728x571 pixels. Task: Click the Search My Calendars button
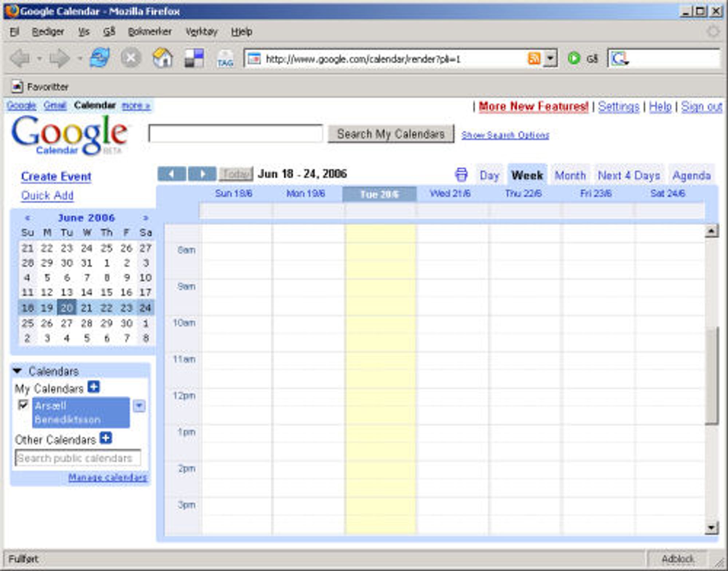(x=391, y=134)
